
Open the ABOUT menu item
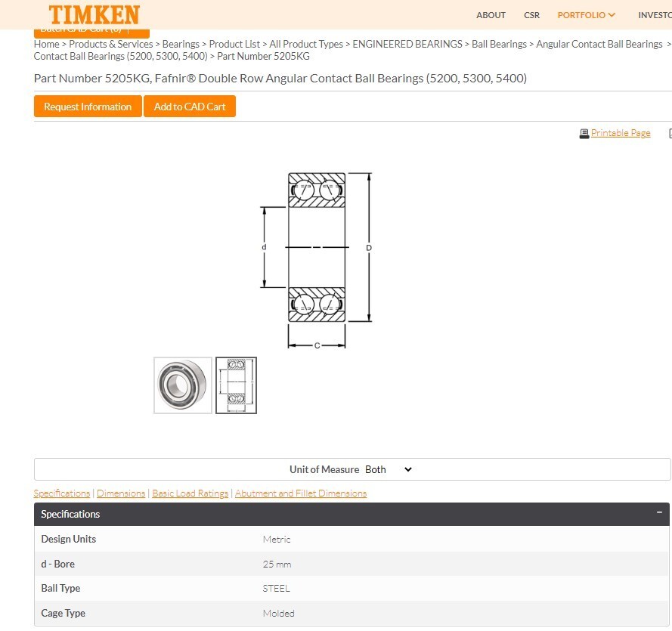coord(491,15)
